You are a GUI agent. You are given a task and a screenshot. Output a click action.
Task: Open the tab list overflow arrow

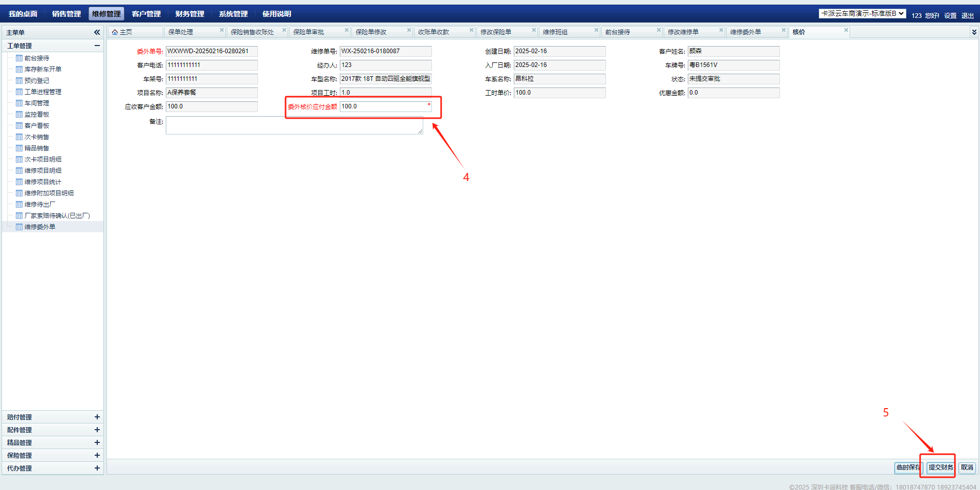[x=973, y=32]
